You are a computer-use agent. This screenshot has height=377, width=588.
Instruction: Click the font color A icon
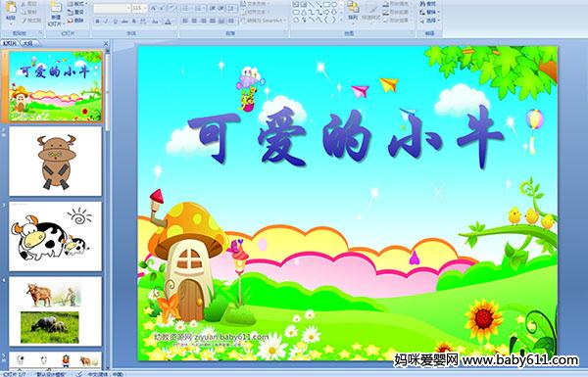[x=169, y=22]
